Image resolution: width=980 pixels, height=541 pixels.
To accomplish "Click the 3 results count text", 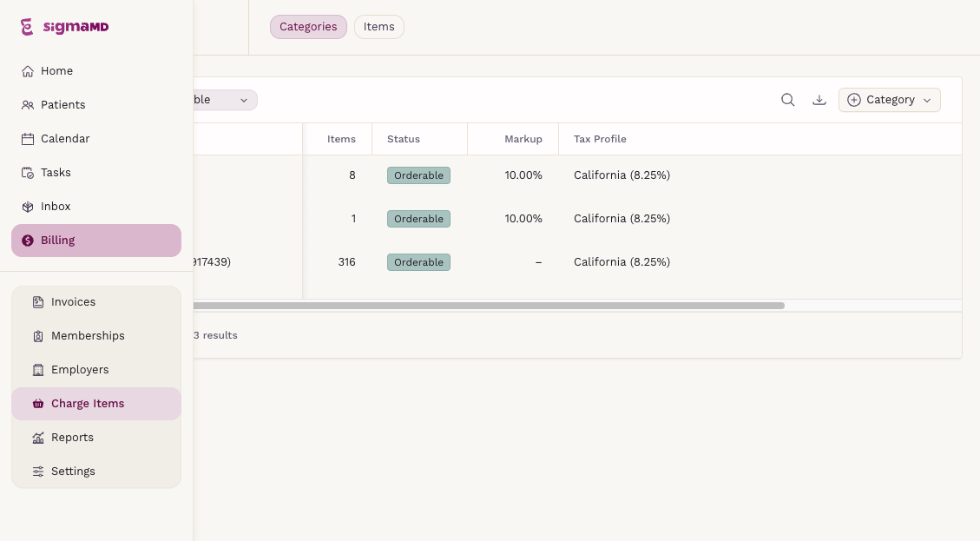I will click(x=215, y=336).
